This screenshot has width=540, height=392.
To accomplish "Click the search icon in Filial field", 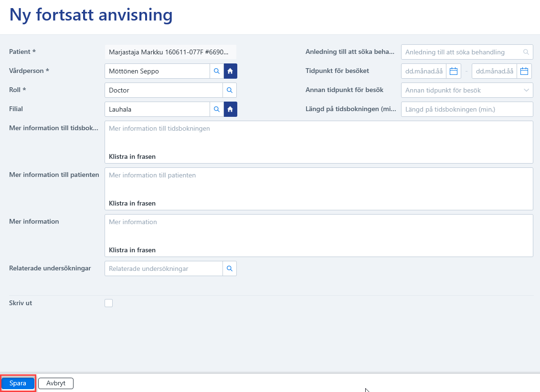I will coord(217,109).
